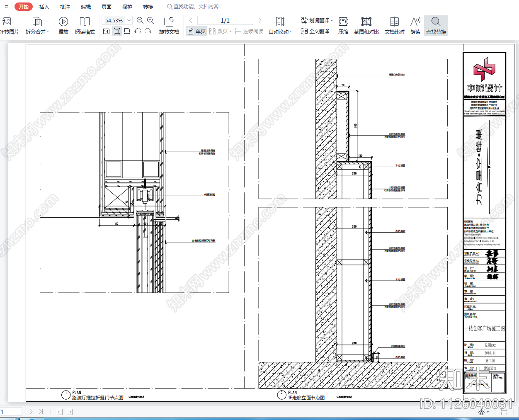Go to next page in toolbar
519x420 pixels.
pos(260,20)
